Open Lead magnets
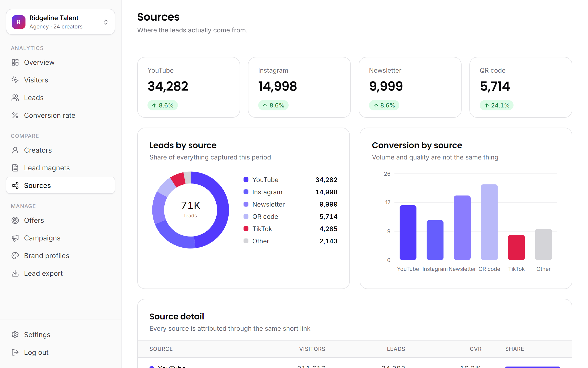588x368 pixels. coord(61,168)
